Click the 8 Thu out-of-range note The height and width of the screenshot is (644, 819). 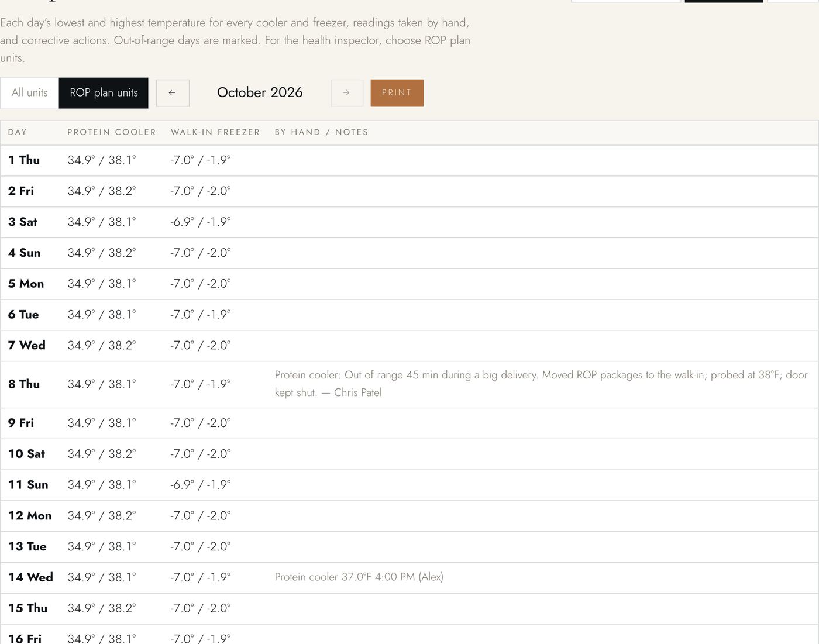(x=541, y=384)
